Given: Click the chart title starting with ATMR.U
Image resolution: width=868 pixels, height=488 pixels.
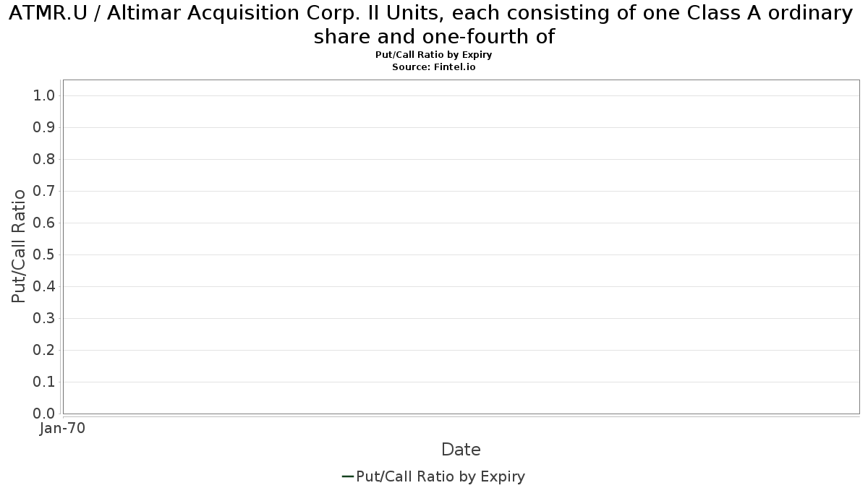Looking at the screenshot, I should tap(434, 25).
